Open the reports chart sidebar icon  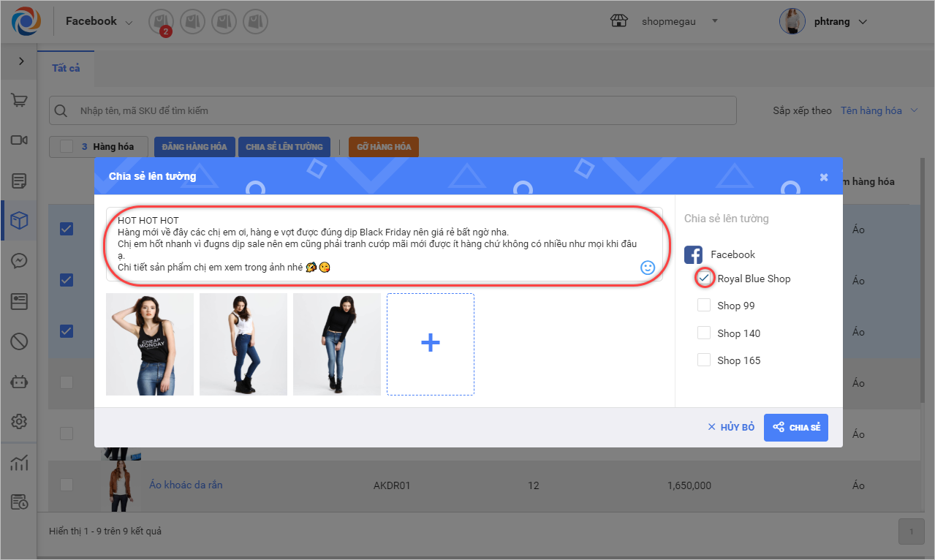click(19, 462)
